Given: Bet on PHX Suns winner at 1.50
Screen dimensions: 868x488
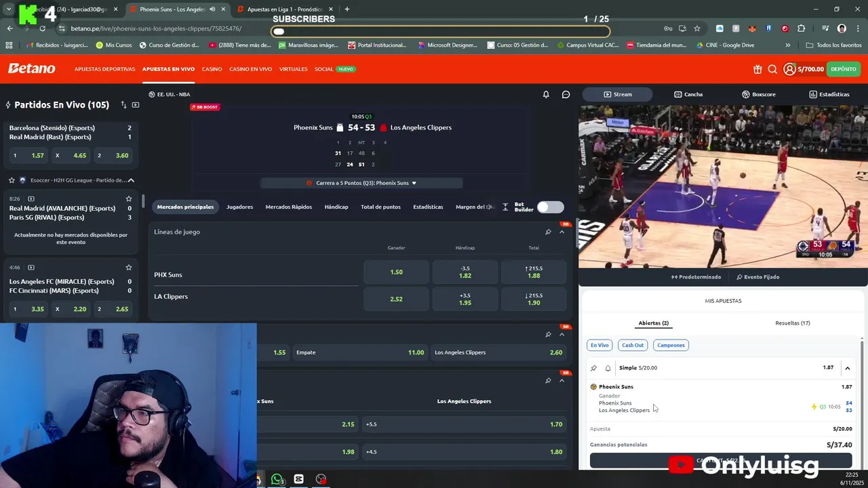Looking at the screenshot, I should [397, 272].
